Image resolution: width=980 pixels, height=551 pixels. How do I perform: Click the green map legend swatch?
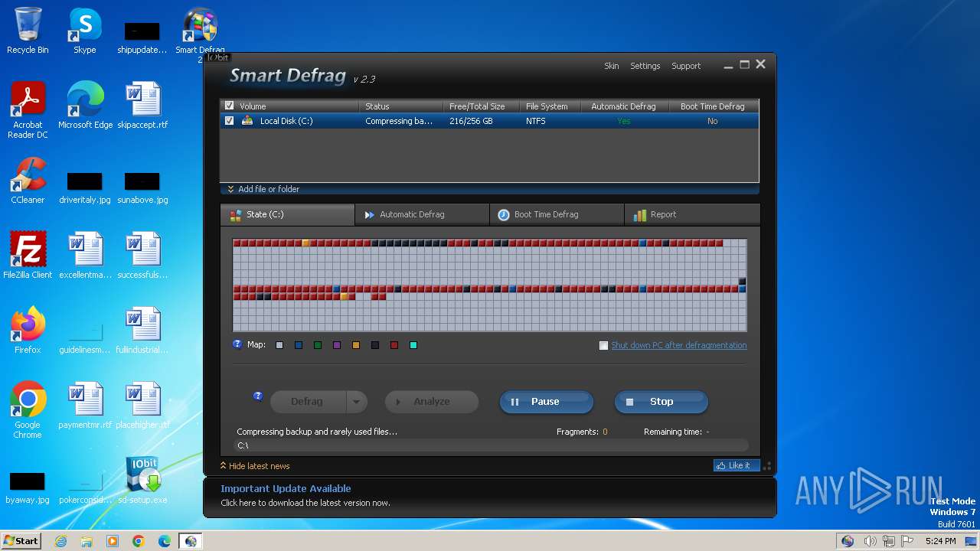[318, 345]
